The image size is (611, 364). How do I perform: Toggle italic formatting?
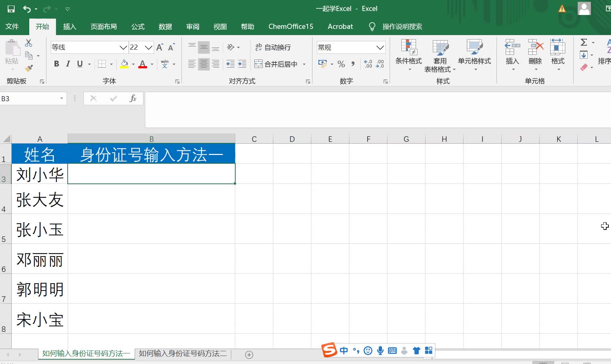pyautogui.click(x=68, y=64)
